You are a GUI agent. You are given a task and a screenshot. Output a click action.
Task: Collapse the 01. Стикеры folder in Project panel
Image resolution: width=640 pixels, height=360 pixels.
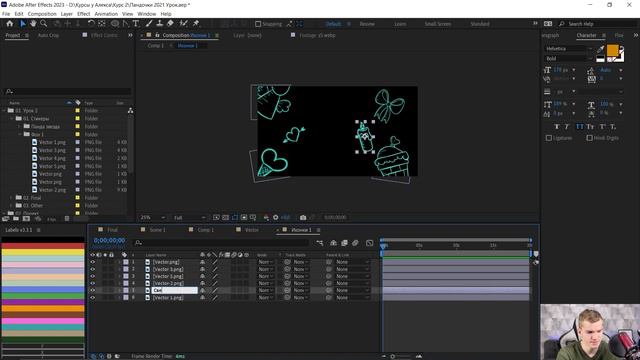tap(12, 118)
